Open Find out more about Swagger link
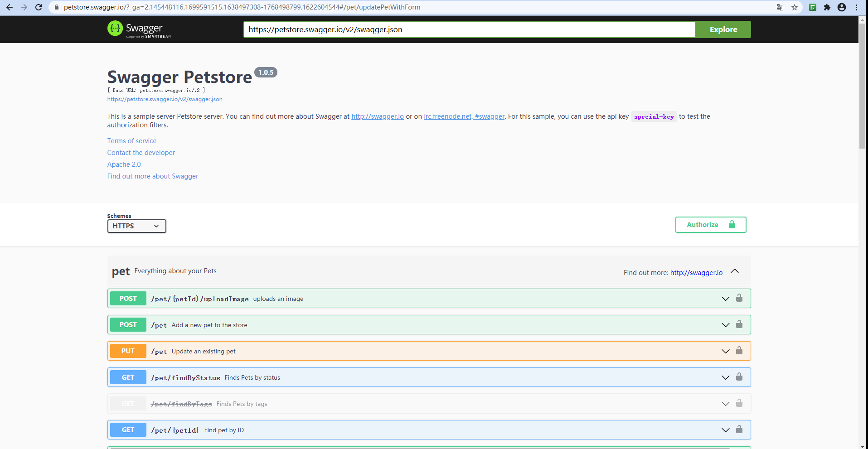This screenshot has width=868, height=449. pos(153,176)
